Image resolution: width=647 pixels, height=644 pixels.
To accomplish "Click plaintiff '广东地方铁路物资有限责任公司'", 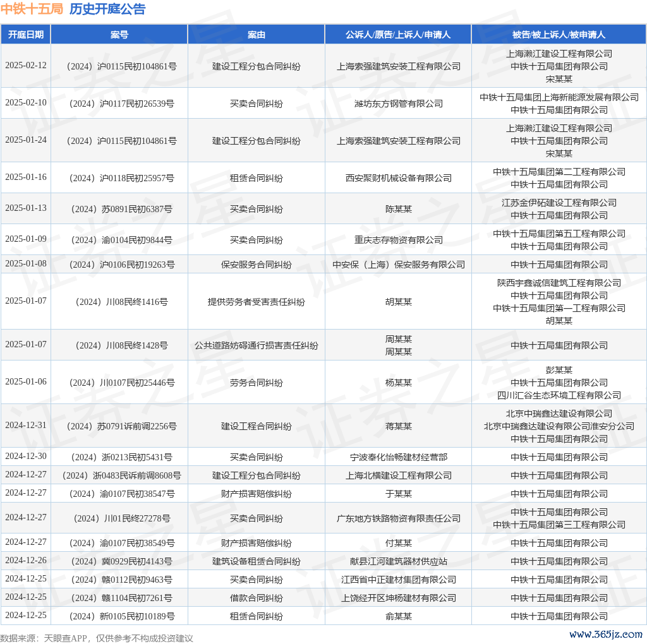I will [398, 518].
